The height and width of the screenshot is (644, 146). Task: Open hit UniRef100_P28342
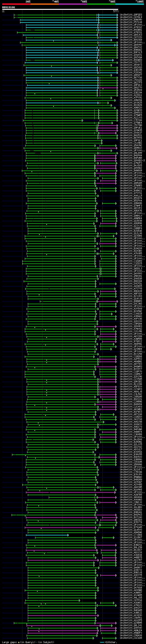tap(131, 72)
